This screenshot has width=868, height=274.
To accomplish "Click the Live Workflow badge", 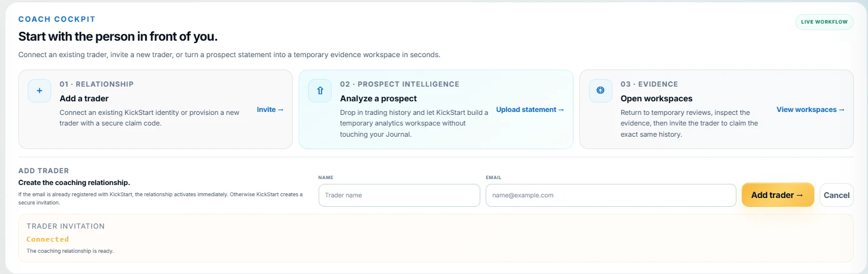I will 824,22.
